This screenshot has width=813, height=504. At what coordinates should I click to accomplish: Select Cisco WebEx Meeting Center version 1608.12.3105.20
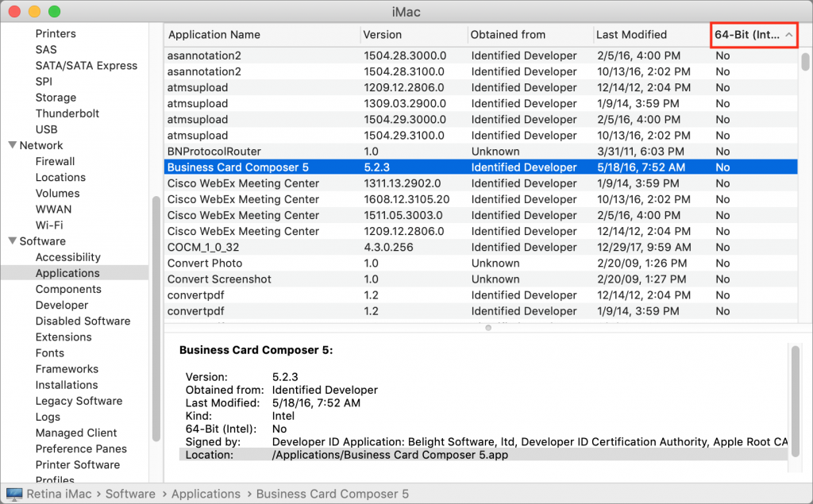click(480, 200)
